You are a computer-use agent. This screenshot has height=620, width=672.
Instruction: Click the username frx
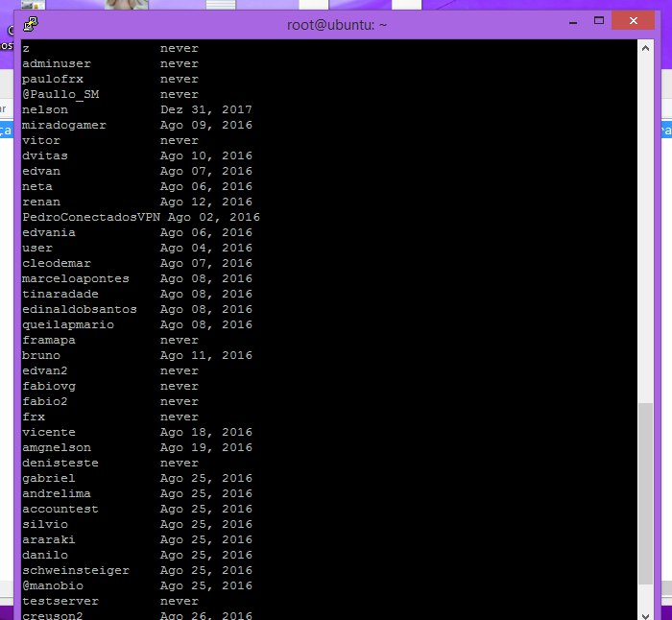point(34,417)
